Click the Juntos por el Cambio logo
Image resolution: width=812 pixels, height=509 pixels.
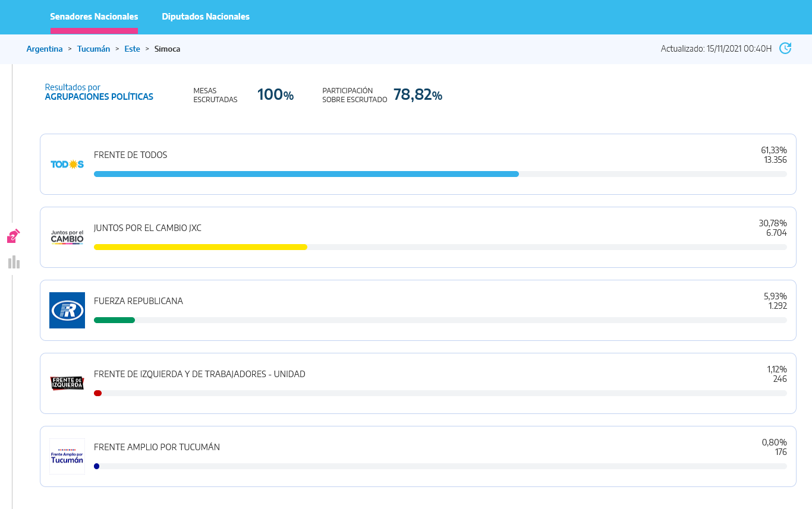pyautogui.click(x=67, y=238)
